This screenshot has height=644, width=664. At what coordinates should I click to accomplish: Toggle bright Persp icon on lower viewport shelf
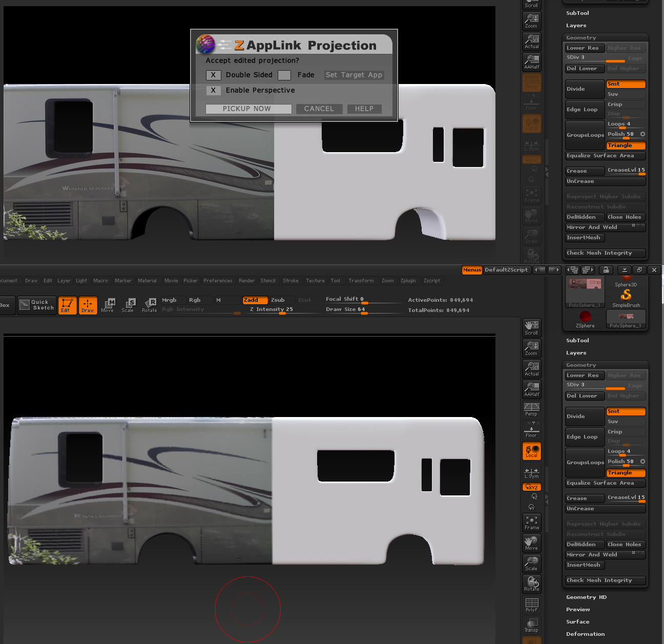point(532,409)
